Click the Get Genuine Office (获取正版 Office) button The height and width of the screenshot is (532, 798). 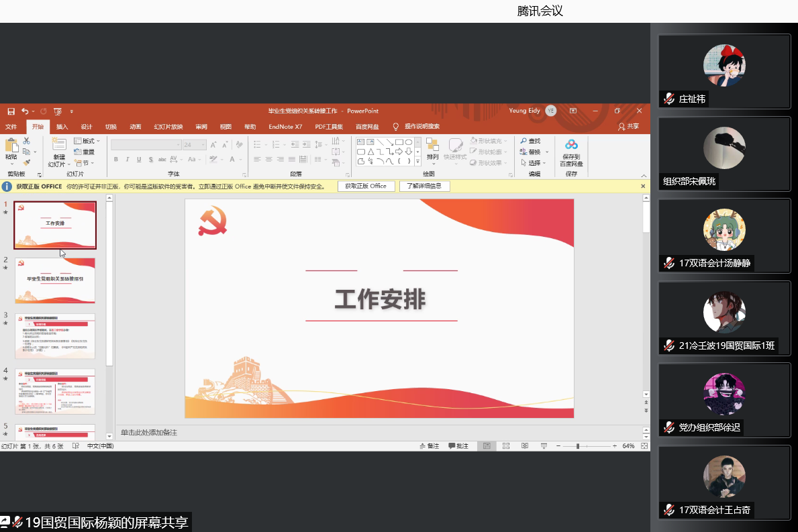(366, 186)
